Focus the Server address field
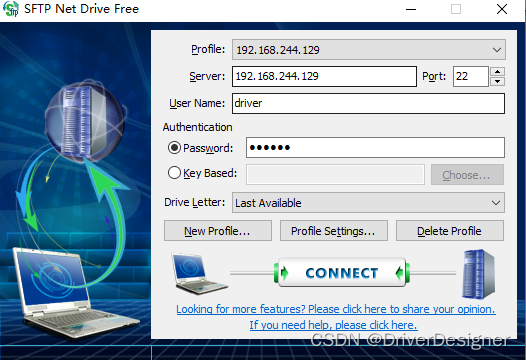The width and height of the screenshot is (526, 360). tap(324, 76)
